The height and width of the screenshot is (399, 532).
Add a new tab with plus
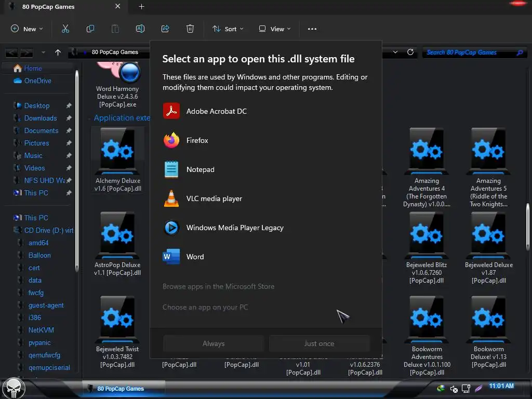click(141, 6)
